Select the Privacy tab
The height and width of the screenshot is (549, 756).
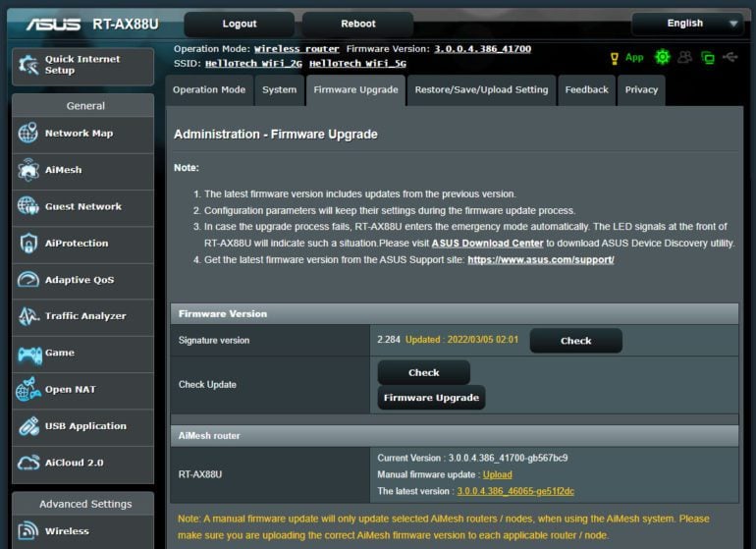tap(641, 89)
